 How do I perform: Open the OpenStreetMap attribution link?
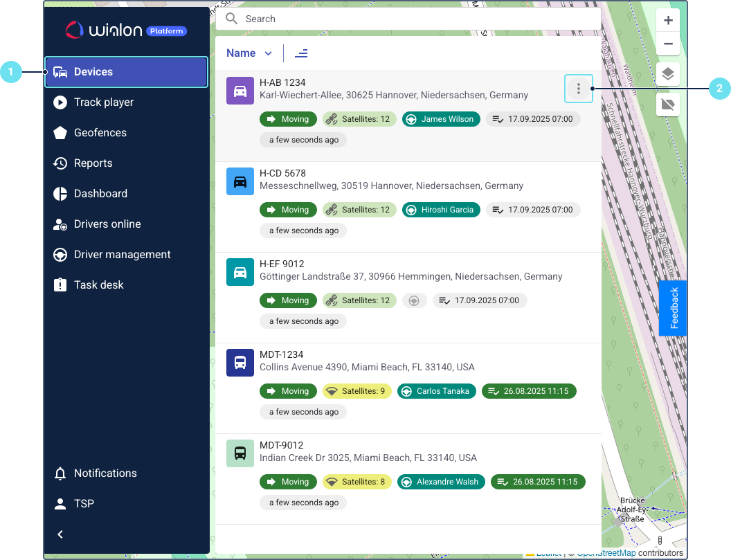(x=606, y=553)
